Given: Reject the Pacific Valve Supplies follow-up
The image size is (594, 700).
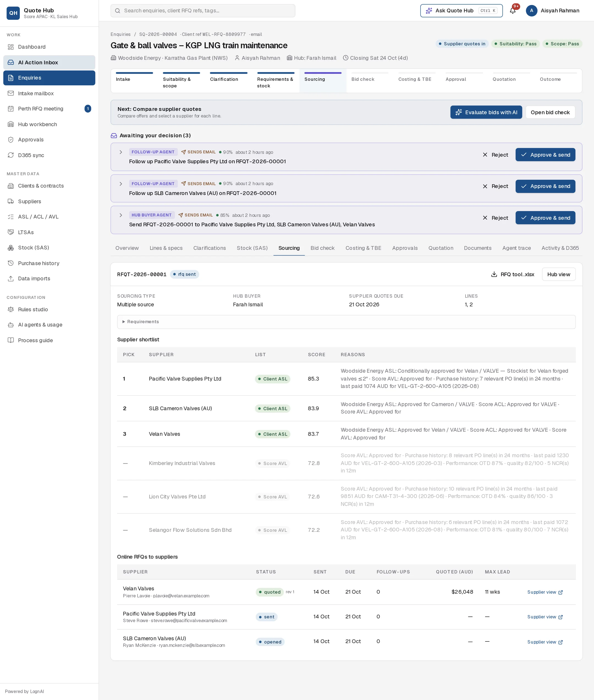Looking at the screenshot, I should 495,155.
